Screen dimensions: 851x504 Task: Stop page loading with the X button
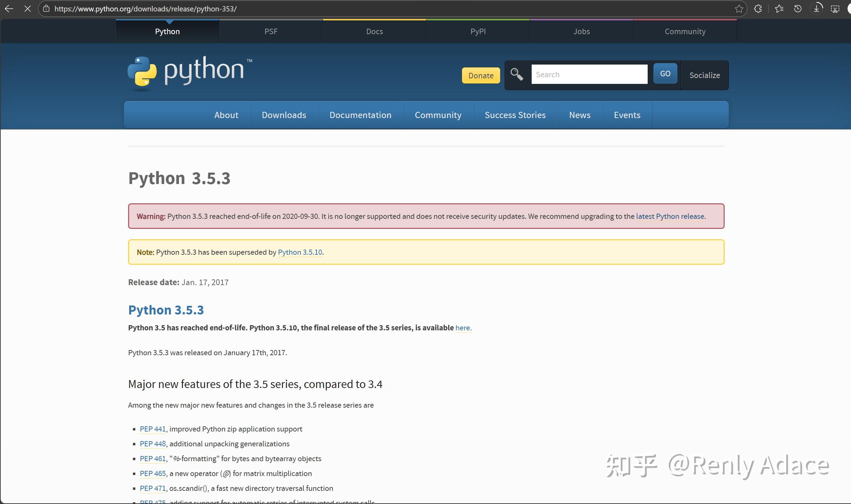tap(28, 9)
